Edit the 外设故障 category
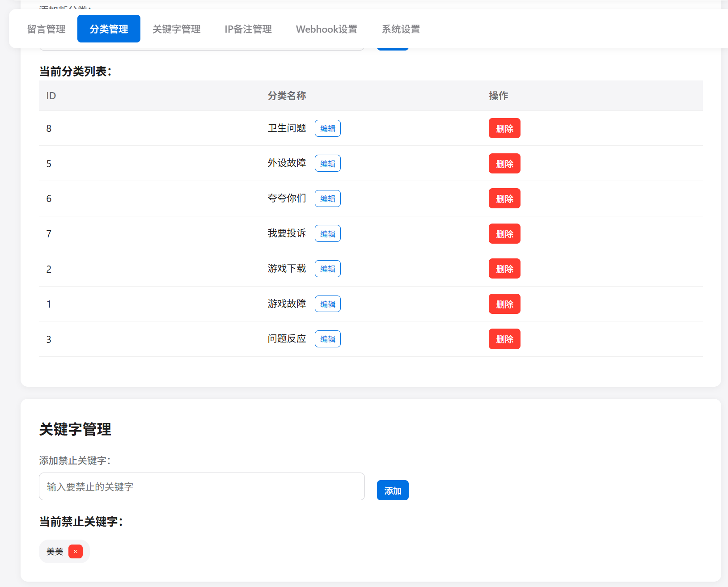This screenshot has width=728, height=587. pos(327,163)
